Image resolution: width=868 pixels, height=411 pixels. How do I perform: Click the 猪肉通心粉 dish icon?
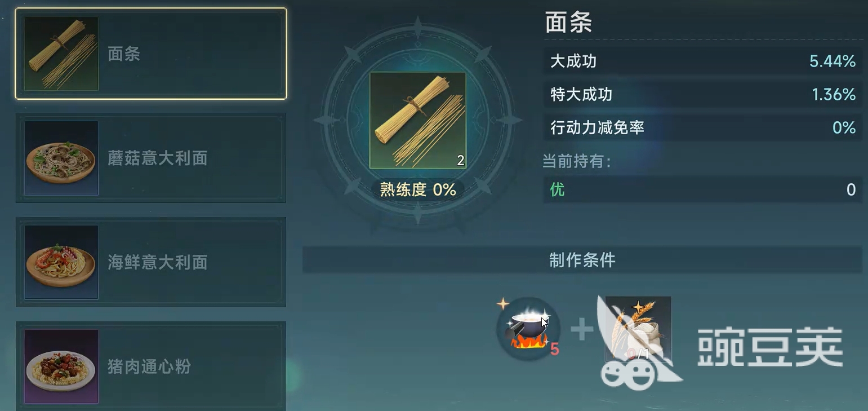coord(61,366)
